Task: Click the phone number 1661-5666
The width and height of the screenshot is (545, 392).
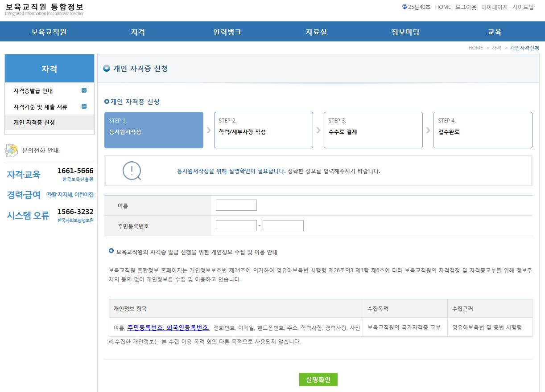Action: tap(75, 171)
